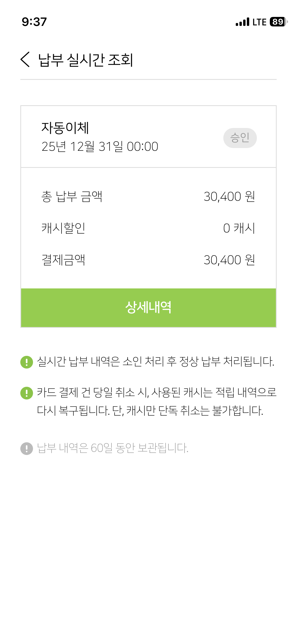Viewport: 297px width, 644px height.
Task: Tap the 결제금액 label
Action: click(63, 260)
